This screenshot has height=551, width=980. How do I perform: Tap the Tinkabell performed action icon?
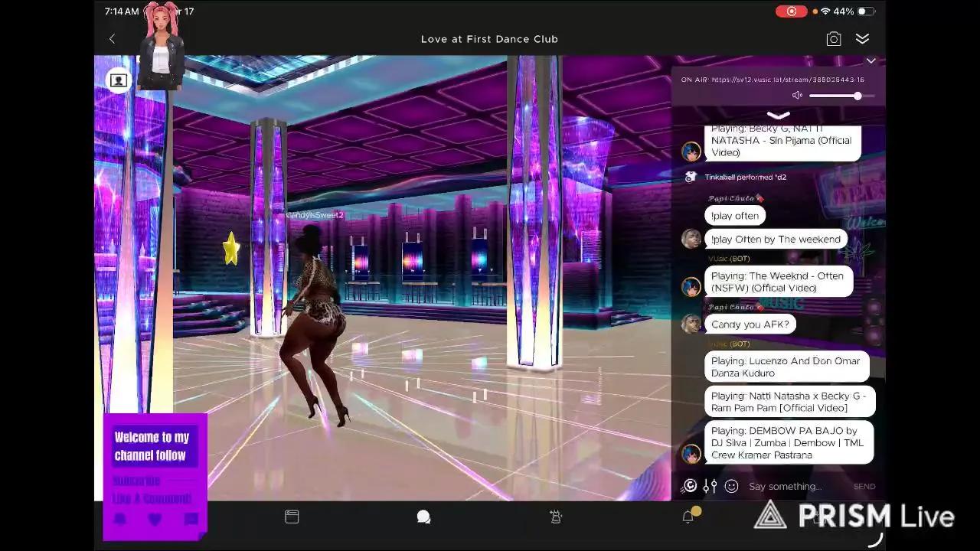coord(691,177)
